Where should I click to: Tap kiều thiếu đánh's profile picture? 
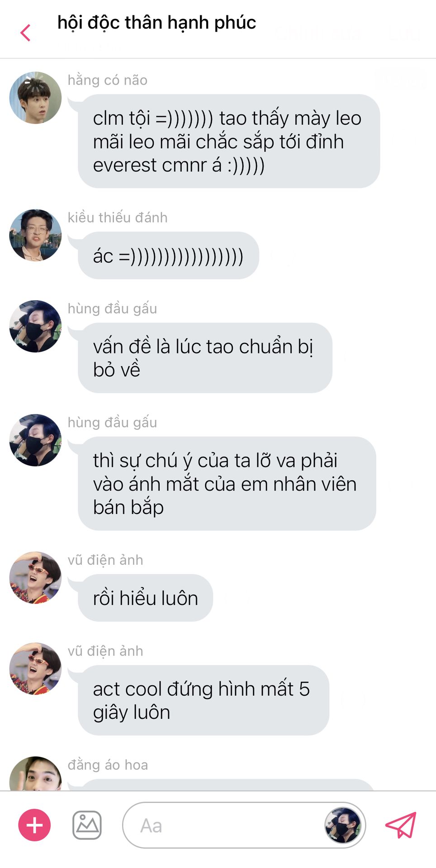[x=35, y=235]
